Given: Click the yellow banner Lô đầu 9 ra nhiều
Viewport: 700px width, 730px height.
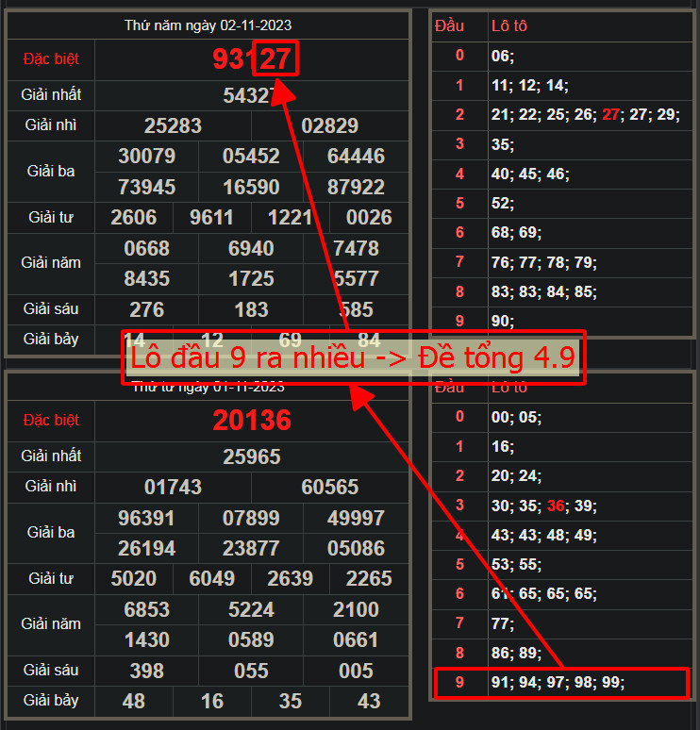Looking at the screenshot, I should click(354, 357).
